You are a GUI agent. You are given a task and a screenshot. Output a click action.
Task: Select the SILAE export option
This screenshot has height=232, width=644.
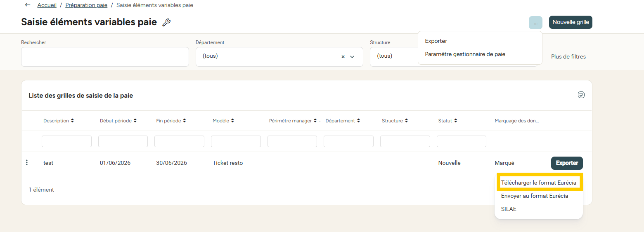(x=509, y=209)
